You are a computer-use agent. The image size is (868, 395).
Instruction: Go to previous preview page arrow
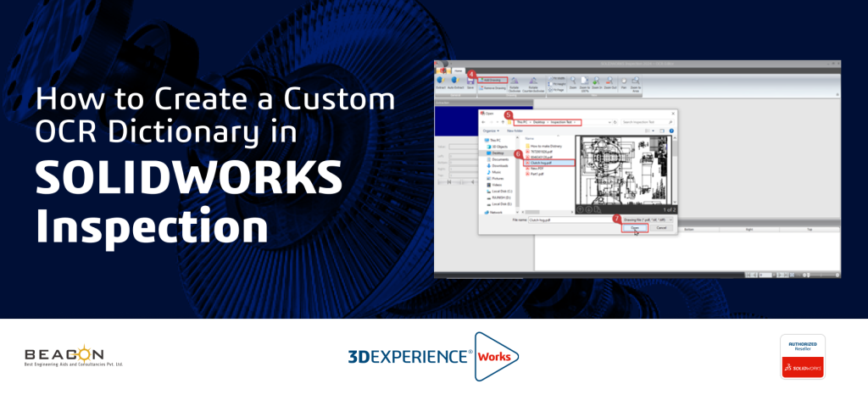pos(580,209)
